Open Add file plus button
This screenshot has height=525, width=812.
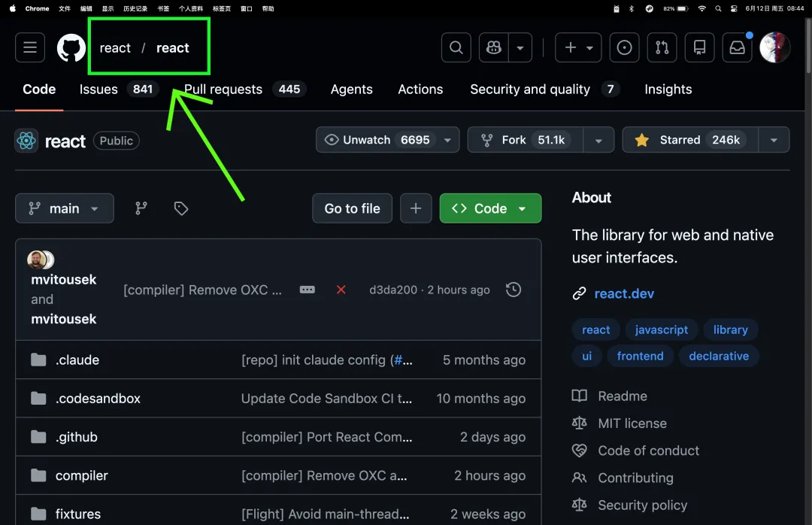pyautogui.click(x=416, y=208)
